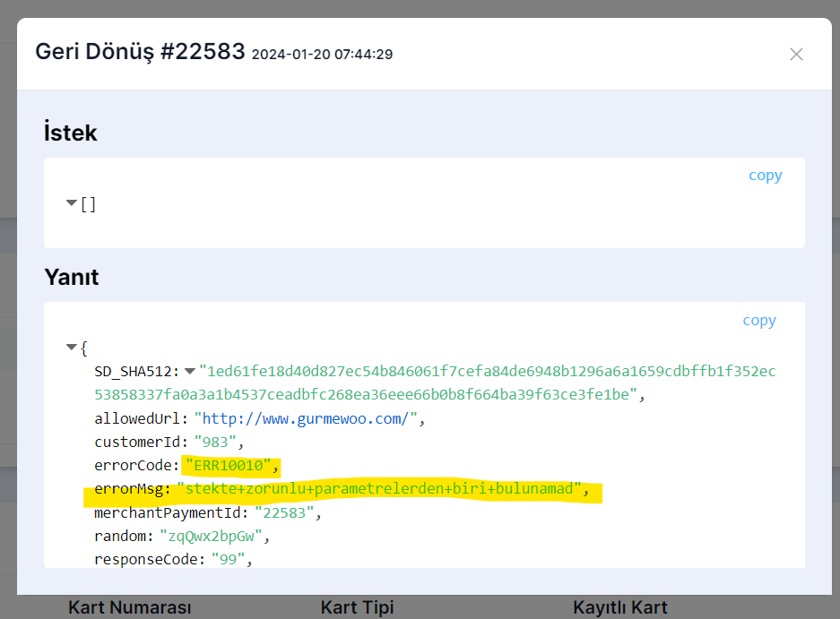840x619 pixels.
Task: Copy the Yanıt response JSON
Action: click(758, 321)
